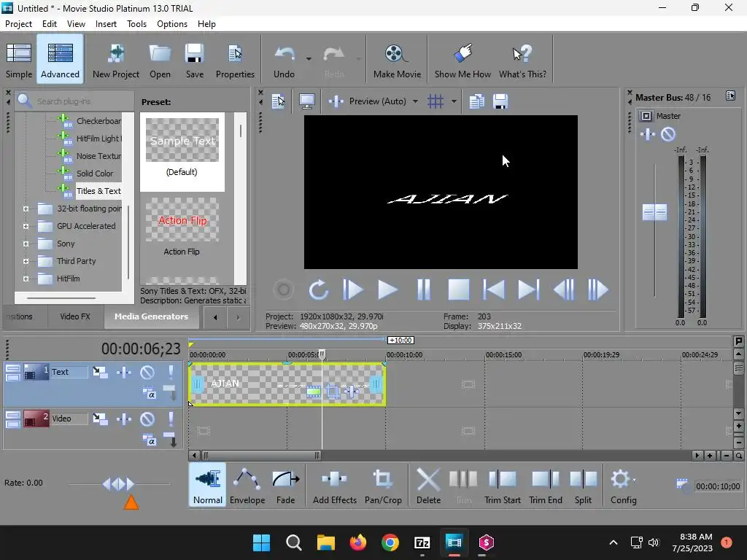
Task: Open overlay grid options dropdown
Action: point(454,101)
